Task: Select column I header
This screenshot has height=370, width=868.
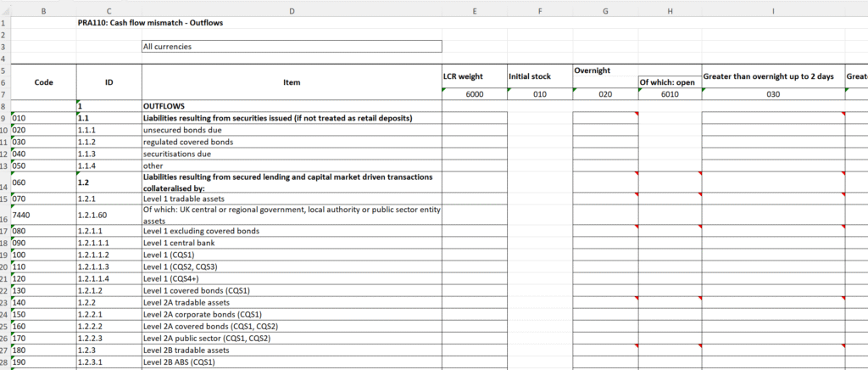Action: (773, 10)
